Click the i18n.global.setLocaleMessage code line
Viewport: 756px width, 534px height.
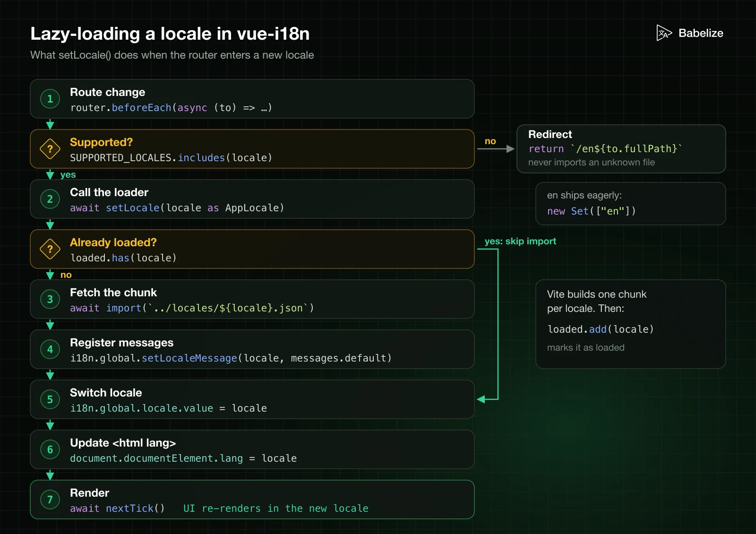pos(231,358)
